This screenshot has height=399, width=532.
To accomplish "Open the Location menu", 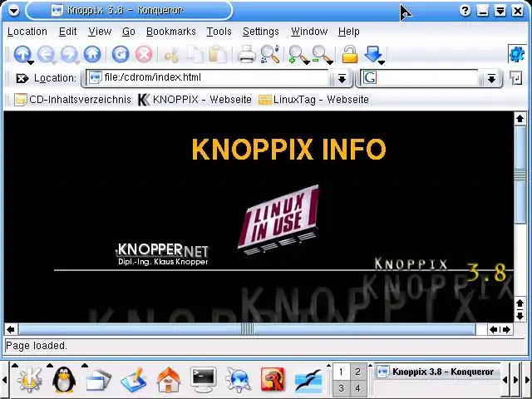I will point(27,32).
